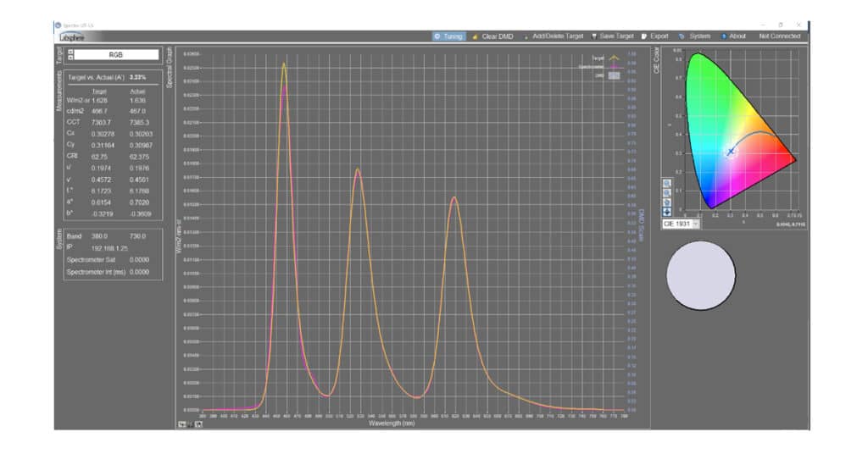The width and height of the screenshot is (868, 454).
Task: Click the Tuning gear icon
Action: click(437, 36)
